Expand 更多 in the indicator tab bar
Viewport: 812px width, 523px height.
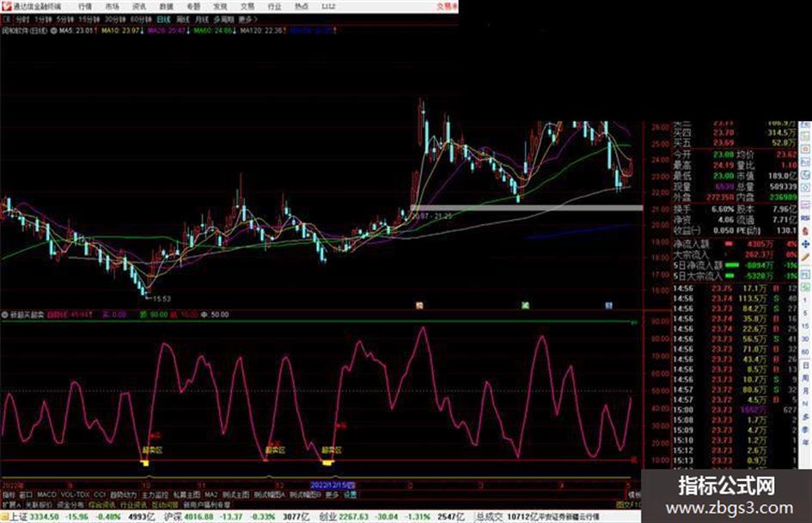coord(332,495)
